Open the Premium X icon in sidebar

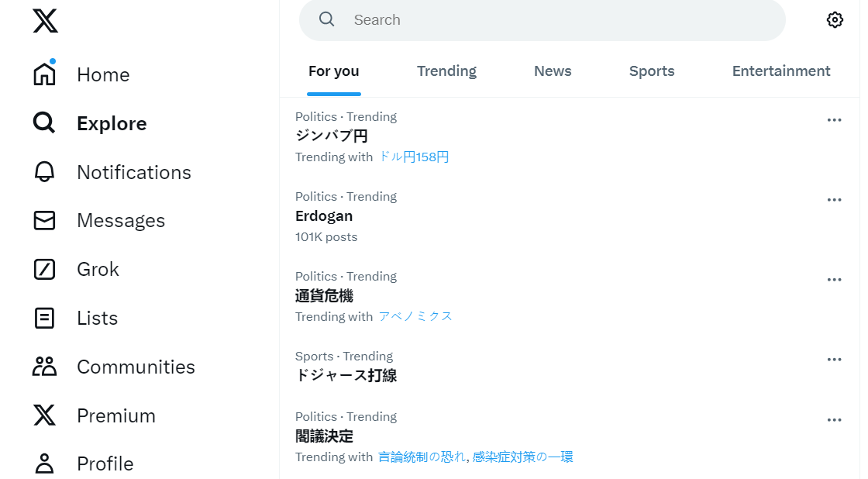[x=45, y=415]
